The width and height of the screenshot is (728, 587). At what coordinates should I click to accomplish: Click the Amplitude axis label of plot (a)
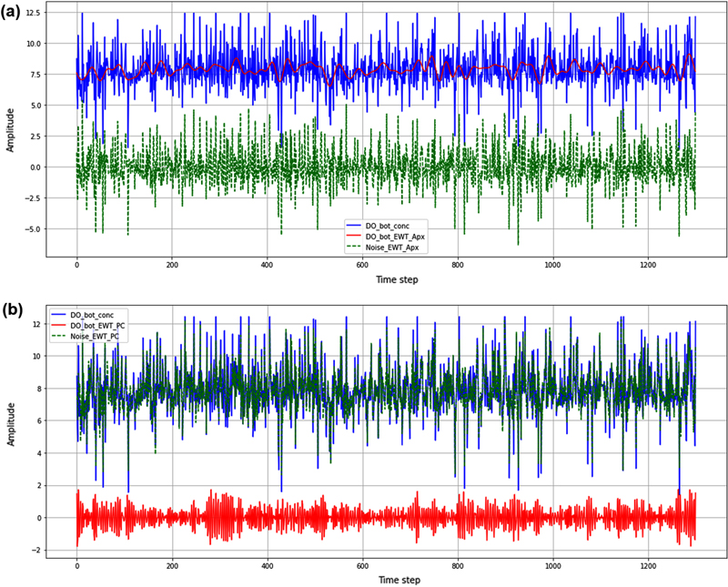10,130
